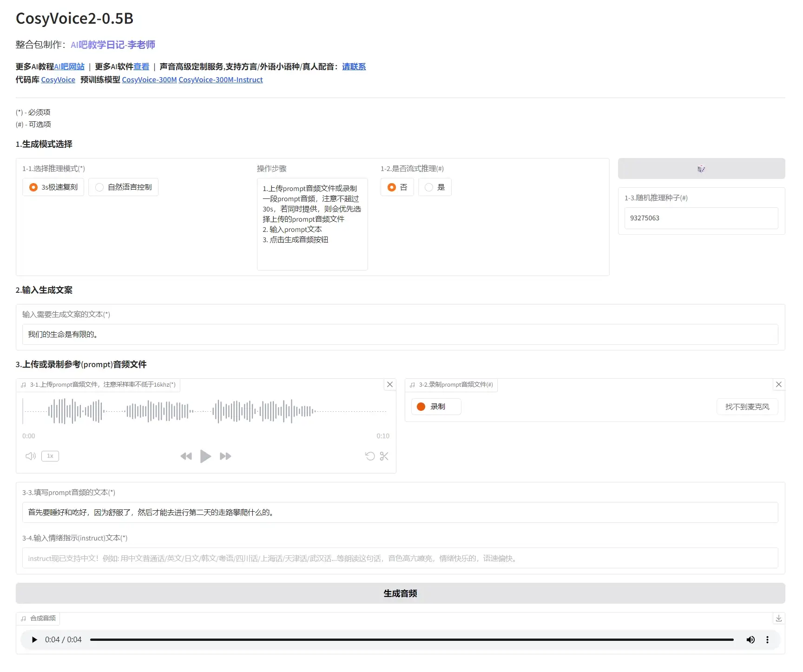Change playback speed 1x button
The image size is (803, 672).
click(50, 456)
